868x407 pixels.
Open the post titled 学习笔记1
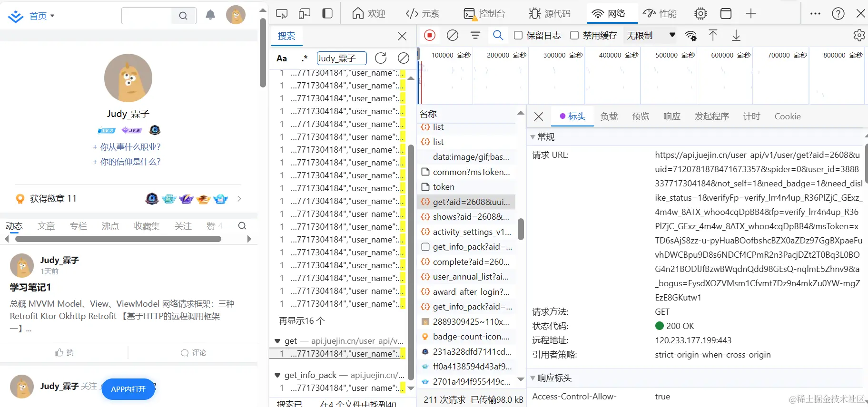point(30,287)
